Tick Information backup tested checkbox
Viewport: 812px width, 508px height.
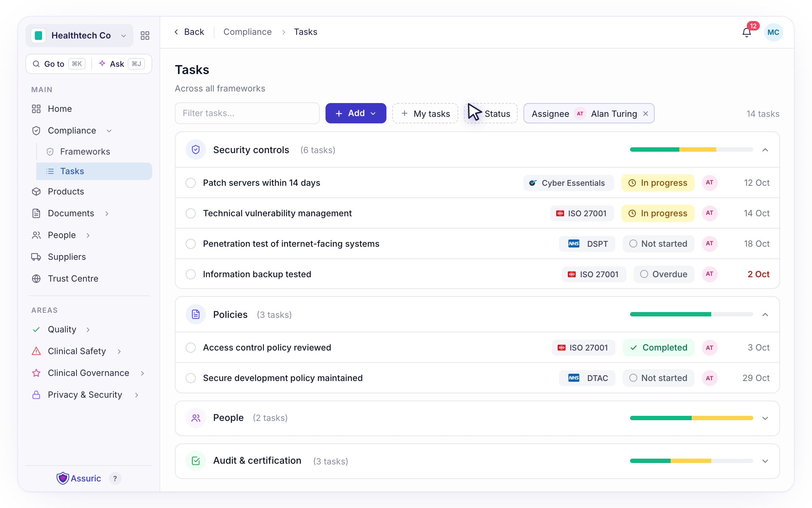point(191,274)
